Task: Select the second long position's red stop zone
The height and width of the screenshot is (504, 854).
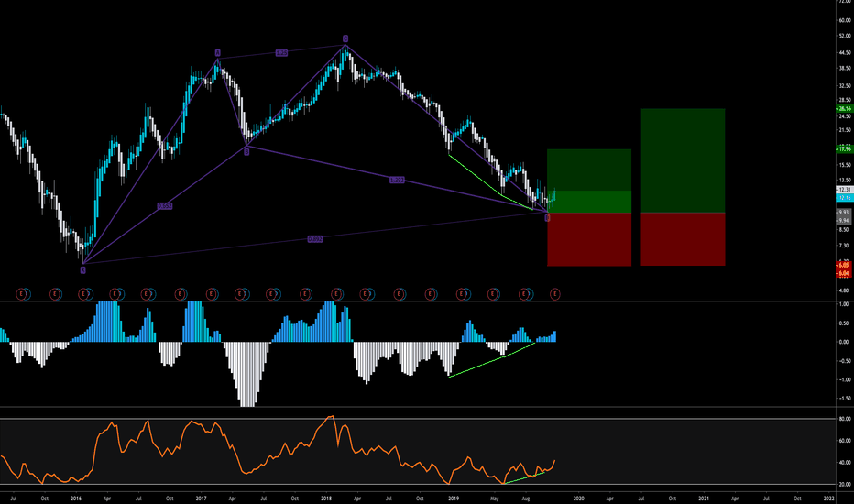Action: (x=683, y=239)
